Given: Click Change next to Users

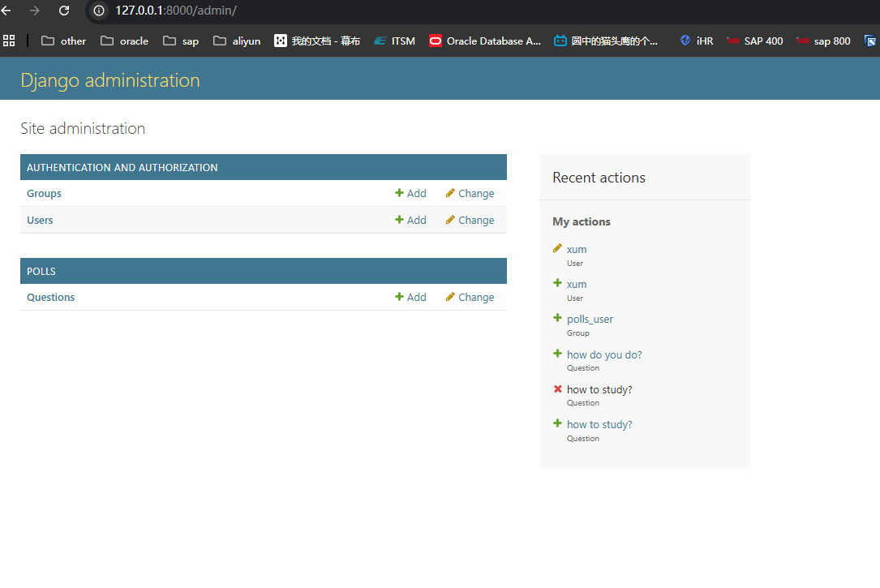Looking at the screenshot, I should coord(470,221).
